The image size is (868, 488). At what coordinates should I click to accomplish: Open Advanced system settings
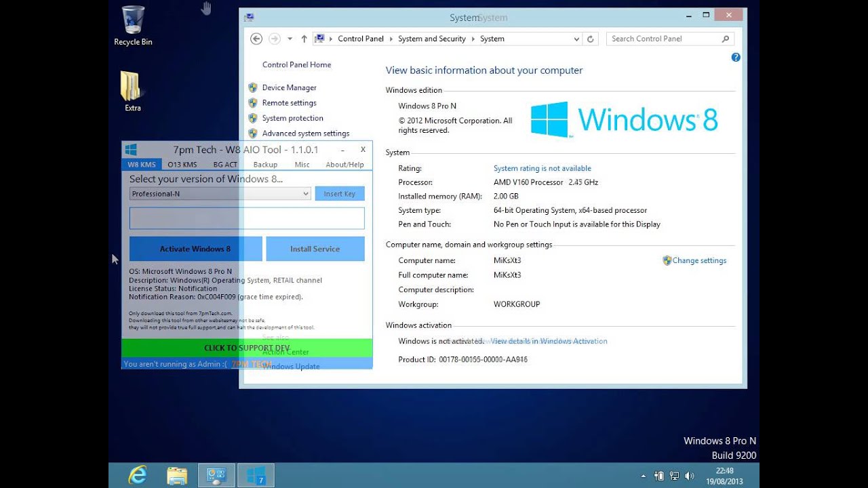(x=306, y=134)
